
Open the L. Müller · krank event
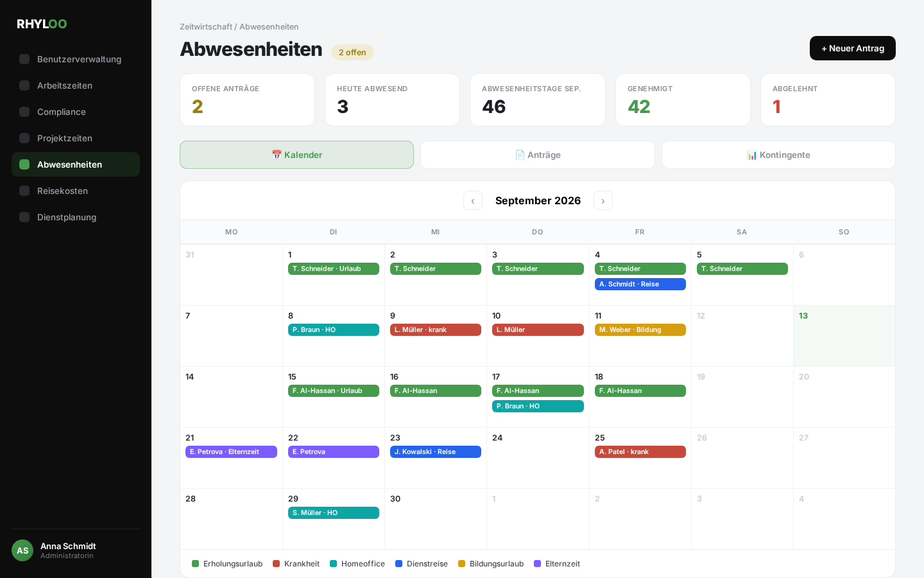[x=436, y=330]
